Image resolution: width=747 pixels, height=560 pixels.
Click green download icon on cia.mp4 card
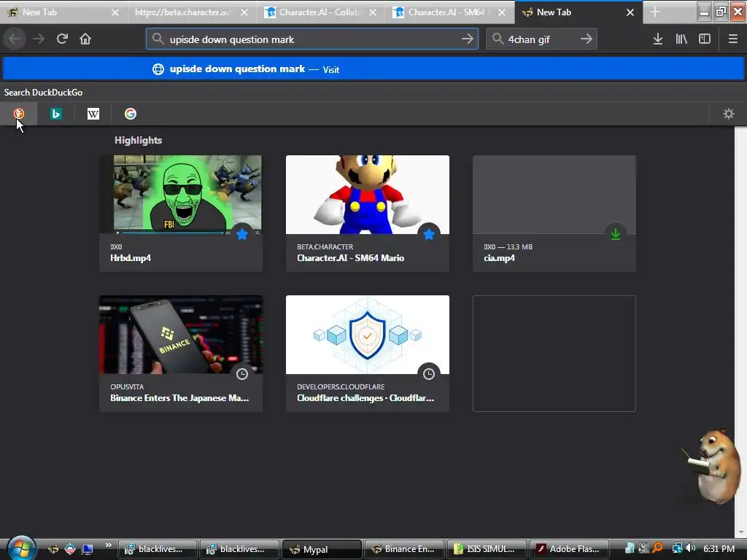pyautogui.click(x=616, y=234)
